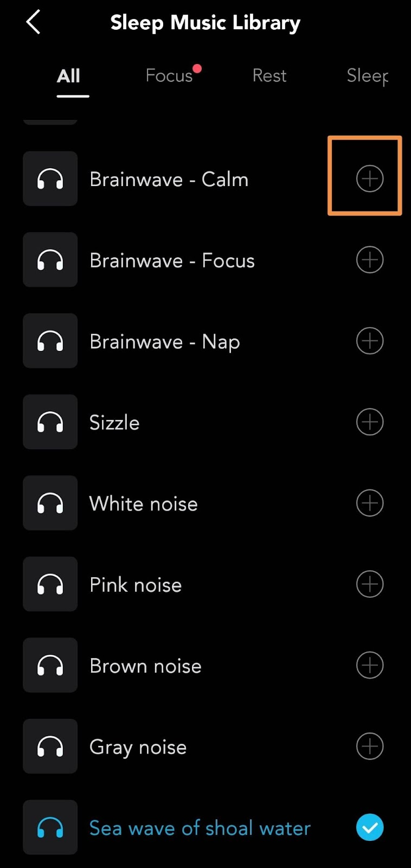Tap the Sizzle track name

[114, 423]
